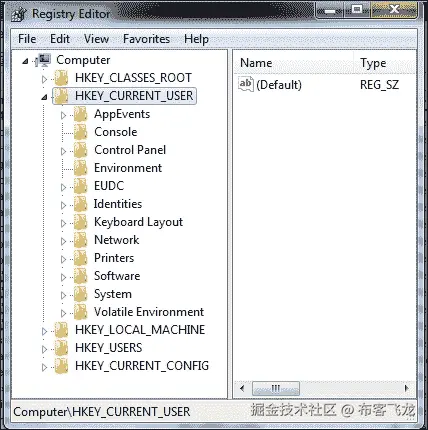Click the HKEY_CURRENT_CONFIG folder icon
The width and height of the screenshot is (428, 430).
pos(61,366)
